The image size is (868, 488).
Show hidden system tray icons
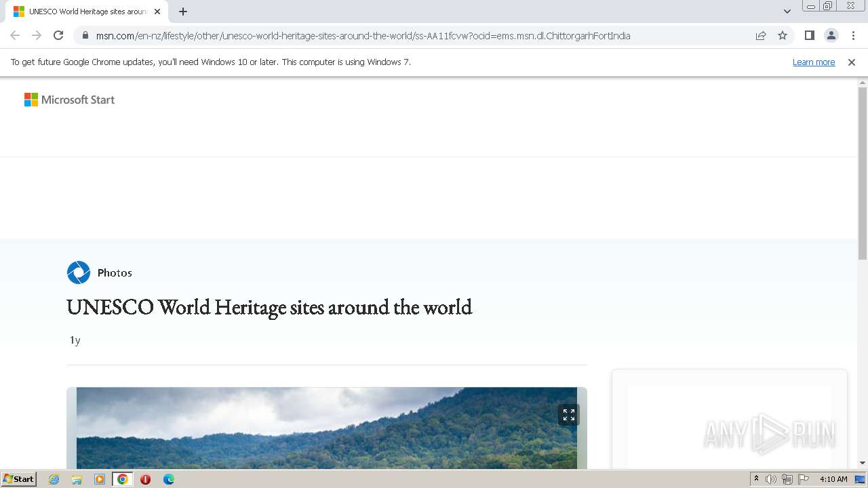pyautogui.click(x=756, y=479)
